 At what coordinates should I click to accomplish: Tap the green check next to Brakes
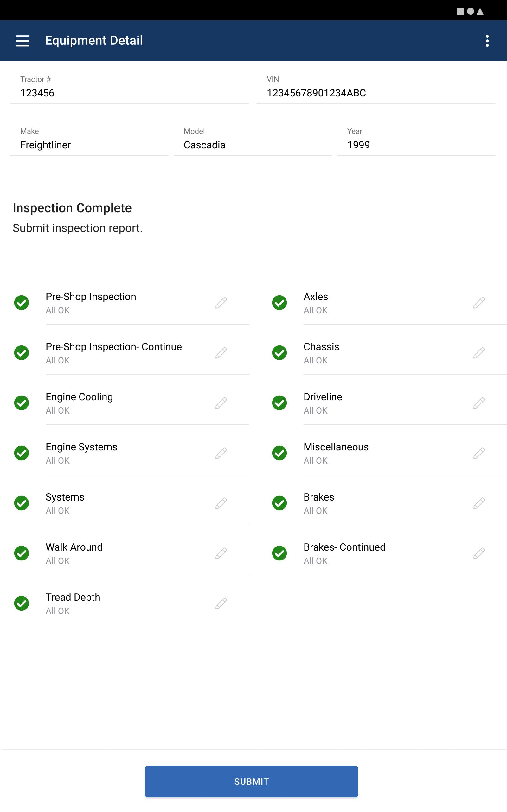point(279,503)
